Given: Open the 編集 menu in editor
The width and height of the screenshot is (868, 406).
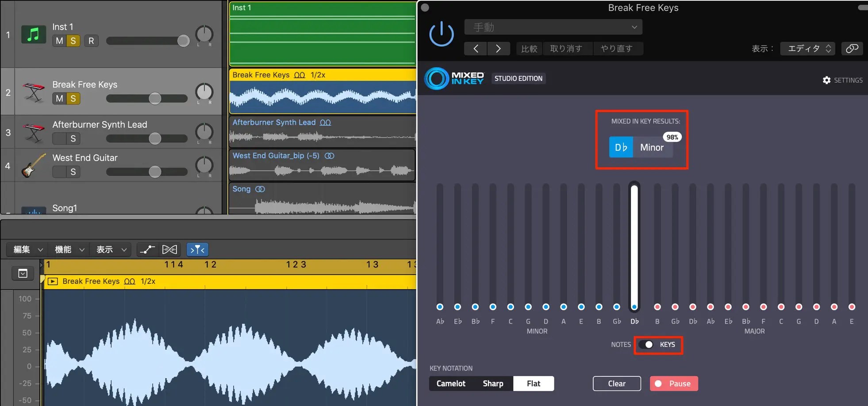Looking at the screenshot, I should click(x=28, y=249).
